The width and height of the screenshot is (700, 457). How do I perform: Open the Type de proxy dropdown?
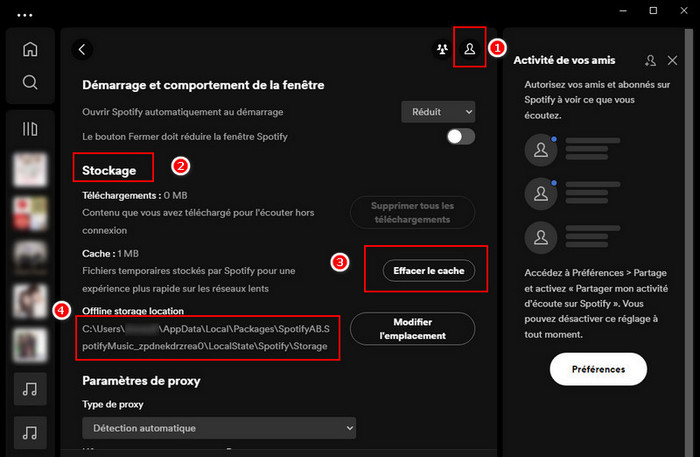pyautogui.click(x=218, y=428)
